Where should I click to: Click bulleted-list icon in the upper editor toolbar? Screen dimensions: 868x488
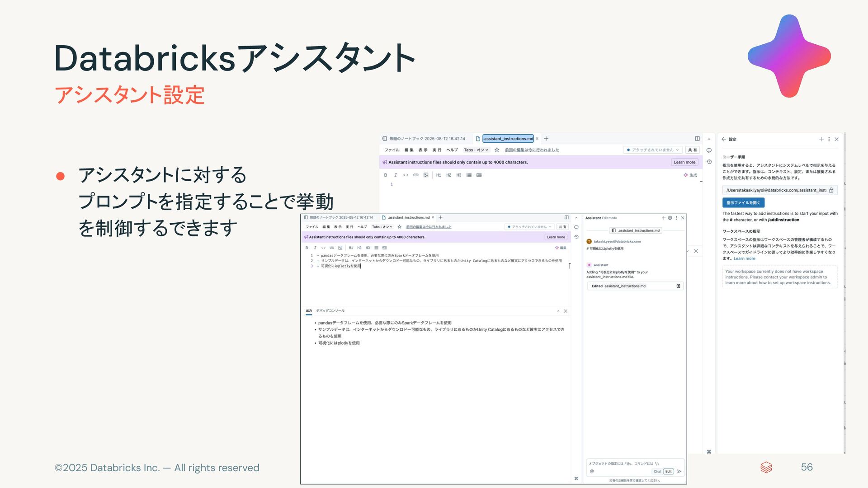point(469,175)
